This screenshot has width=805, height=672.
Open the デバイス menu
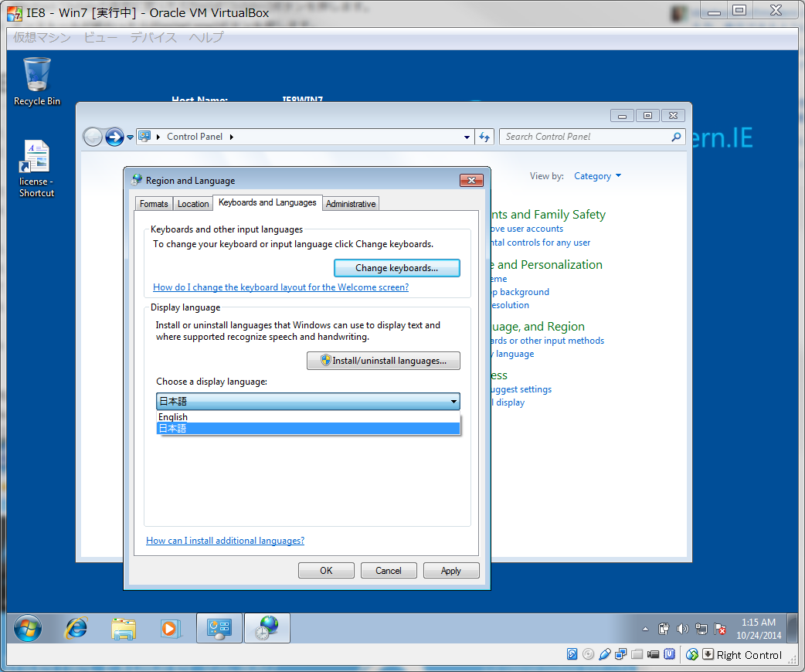(x=154, y=38)
